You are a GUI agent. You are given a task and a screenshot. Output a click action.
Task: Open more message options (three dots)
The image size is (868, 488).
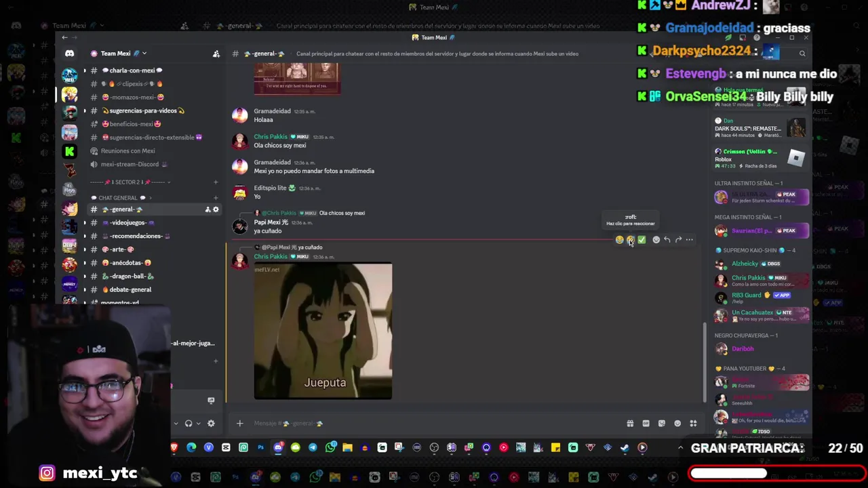(689, 239)
